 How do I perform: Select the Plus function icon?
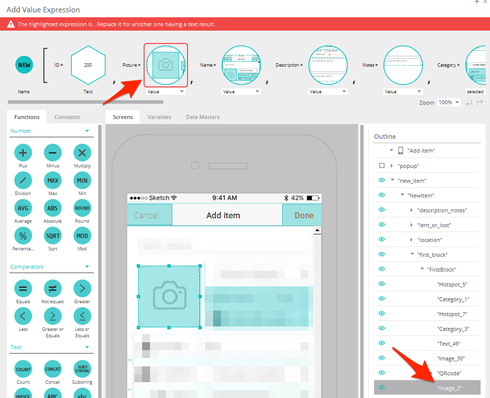point(23,153)
